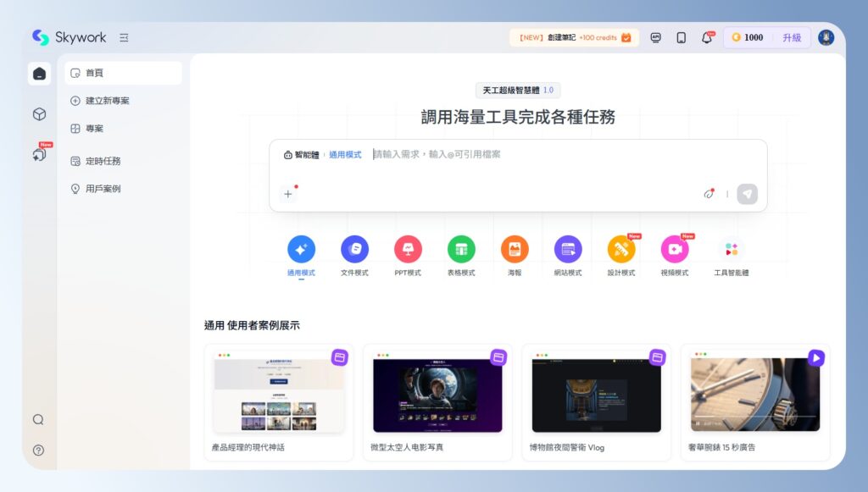
Task: Open PPT模式 from the mode icons
Action: pyautogui.click(x=408, y=248)
